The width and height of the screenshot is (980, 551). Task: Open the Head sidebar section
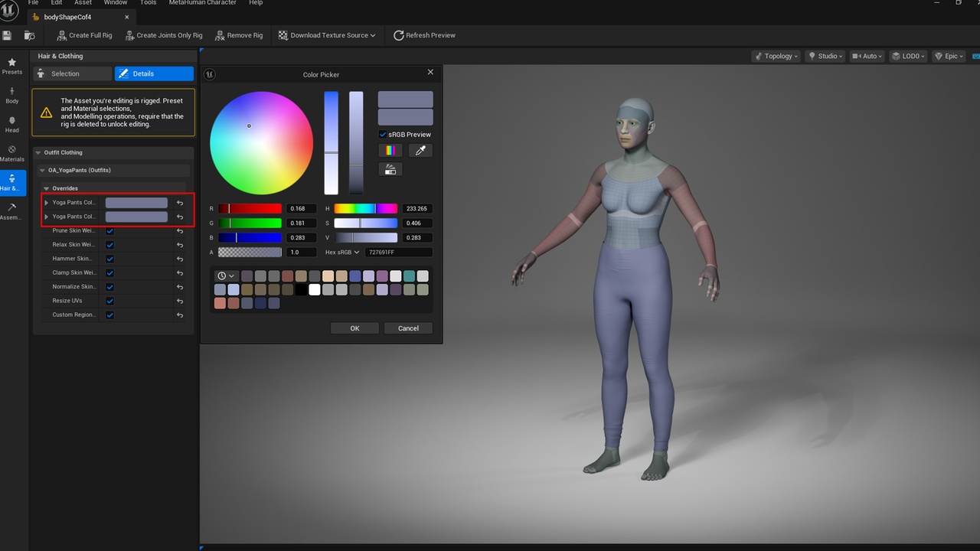pos(12,124)
